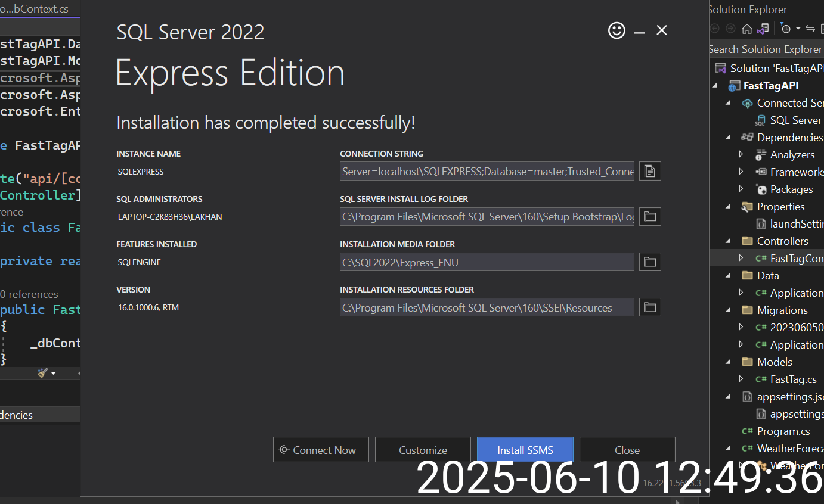The height and width of the screenshot is (504, 824).
Task: Click the smiley feedback icon
Action: point(617,30)
